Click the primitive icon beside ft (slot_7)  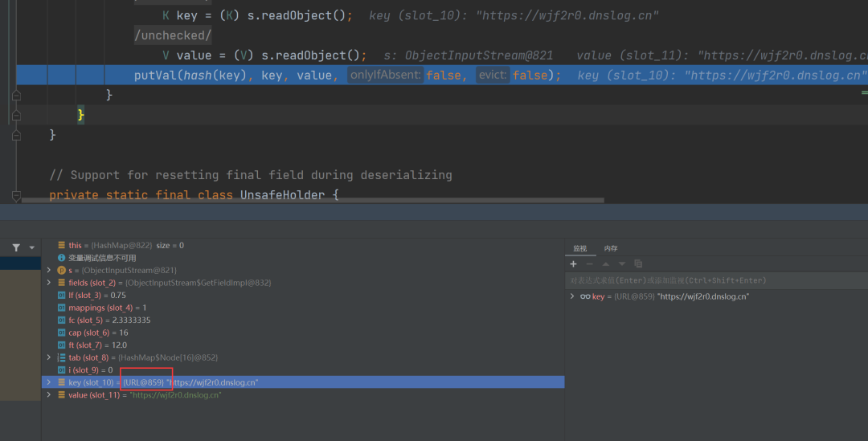pos(61,345)
